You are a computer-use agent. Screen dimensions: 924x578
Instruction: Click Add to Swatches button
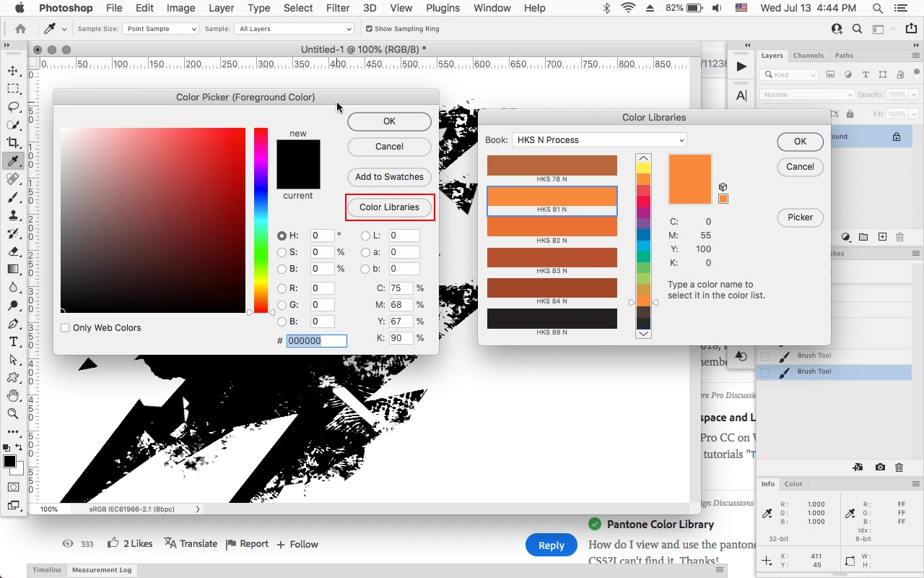(x=389, y=177)
